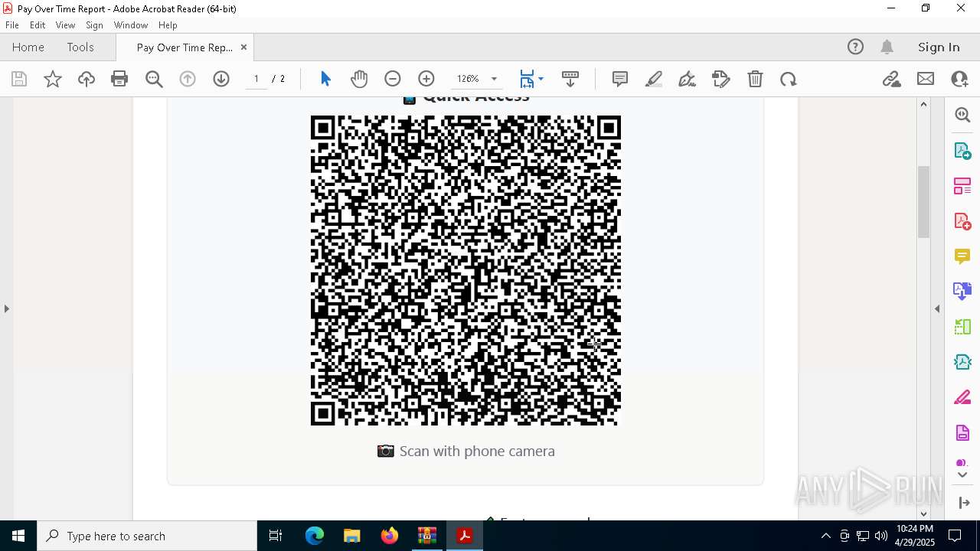Open the right pane file icon
Viewport: 980px width, 551px height.
962,433
